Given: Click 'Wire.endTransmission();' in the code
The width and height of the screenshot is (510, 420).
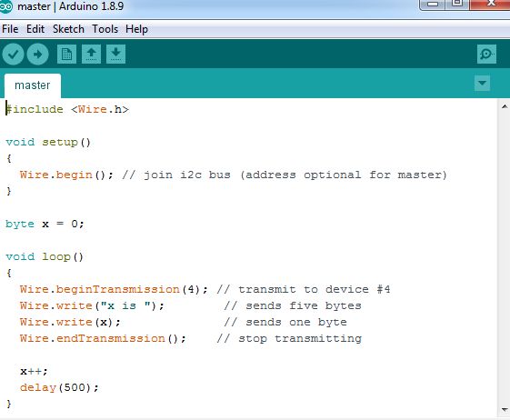Looking at the screenshot, I should coord(103,338).
